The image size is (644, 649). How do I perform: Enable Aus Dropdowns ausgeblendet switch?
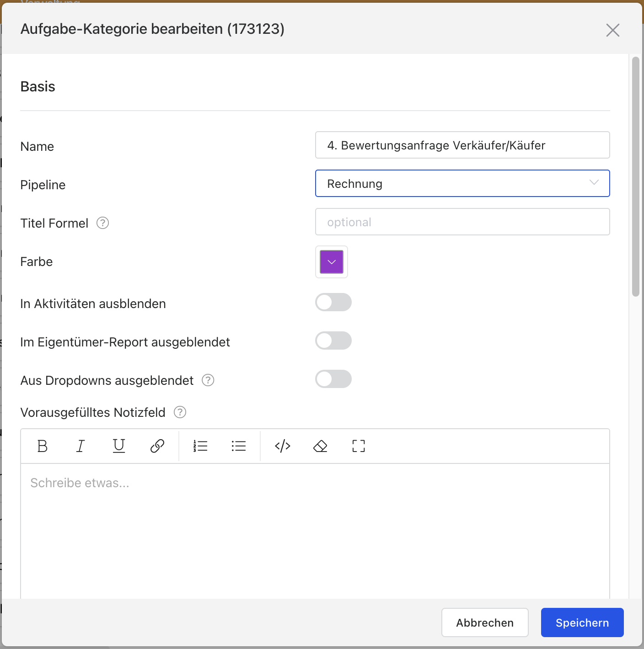(x=333, y=379)
